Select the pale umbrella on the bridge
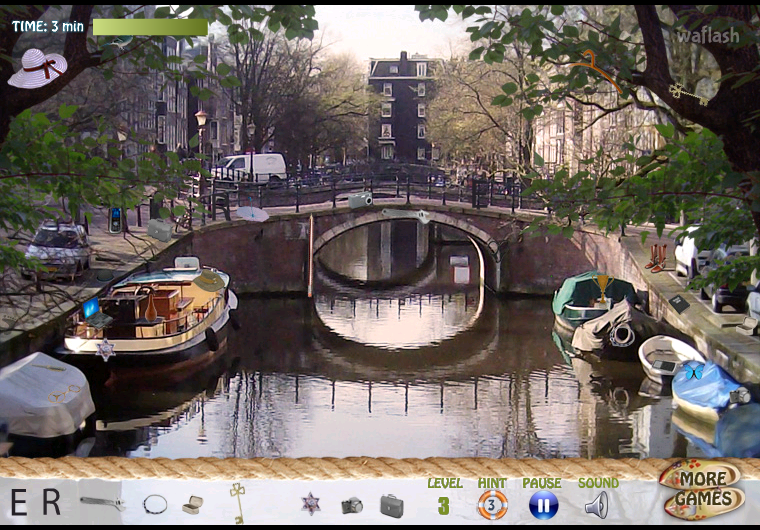This screenshot has width=760, height=530. click(252, 211)
